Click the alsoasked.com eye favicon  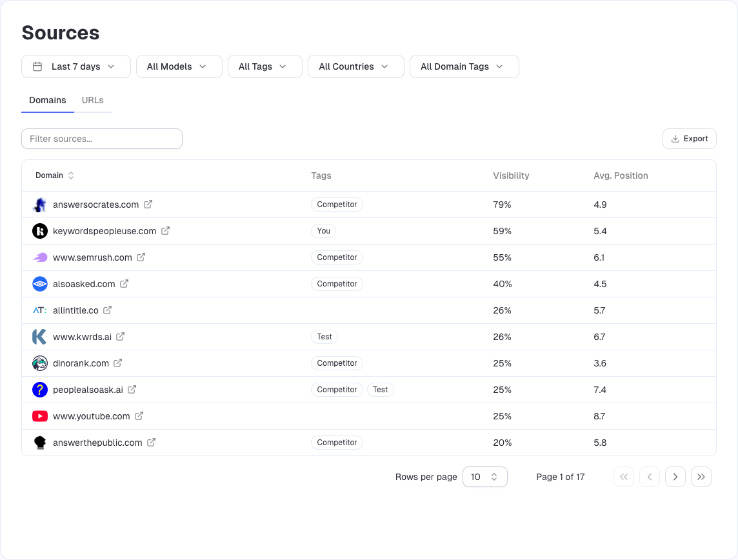coord(40,284)
